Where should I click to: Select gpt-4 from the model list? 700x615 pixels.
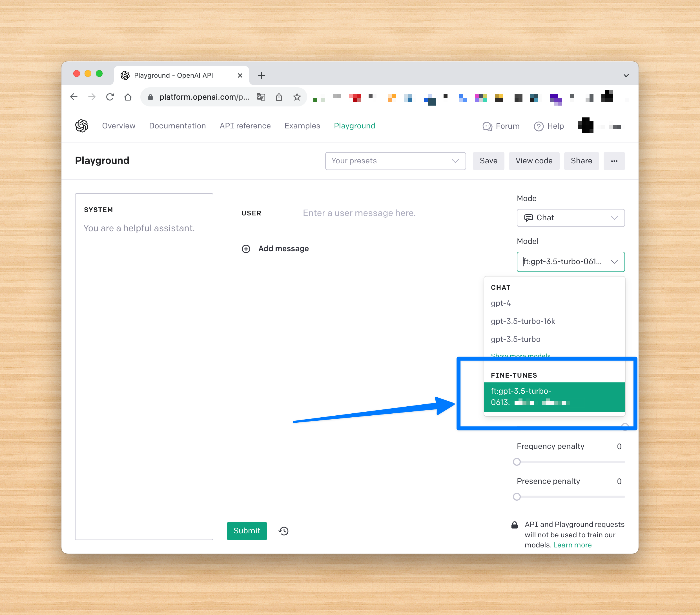pyautogui.click(x=501, y=303)
